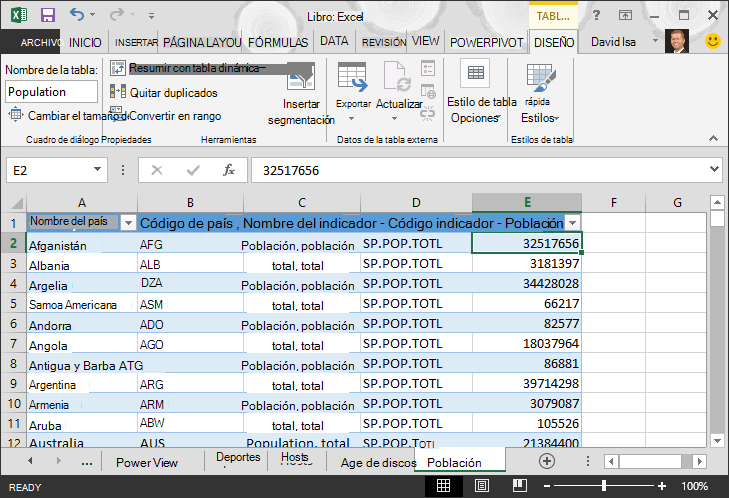Zoom in with the plus button
The image size is (729, 498).
pos(662,486)
